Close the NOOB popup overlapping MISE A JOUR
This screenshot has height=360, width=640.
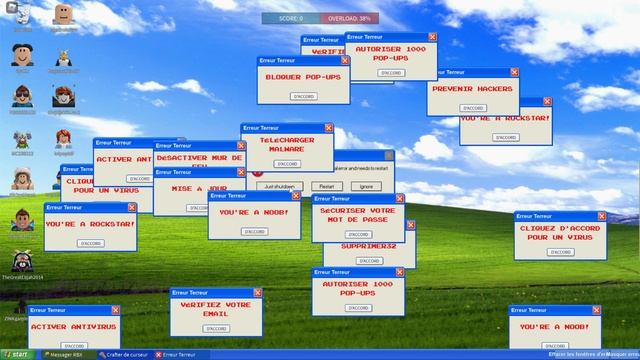pyautogui.click(x=296, y=196)
